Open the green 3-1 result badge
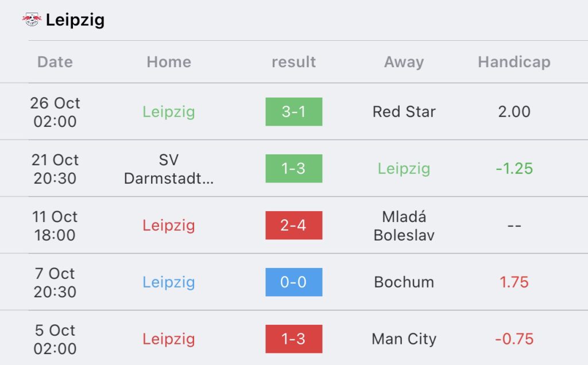588x365 pixels. [293, 112]
